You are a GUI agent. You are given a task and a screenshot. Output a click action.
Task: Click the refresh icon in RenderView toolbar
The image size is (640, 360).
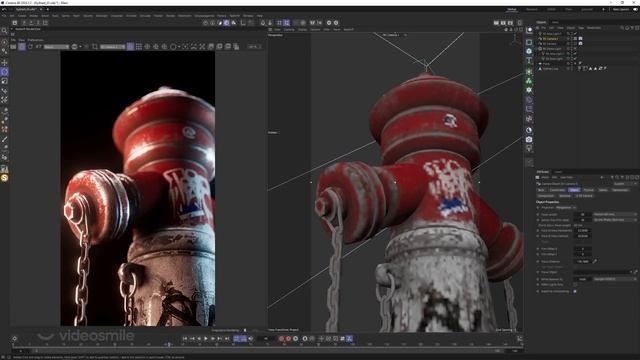click(x=30, y=47)
